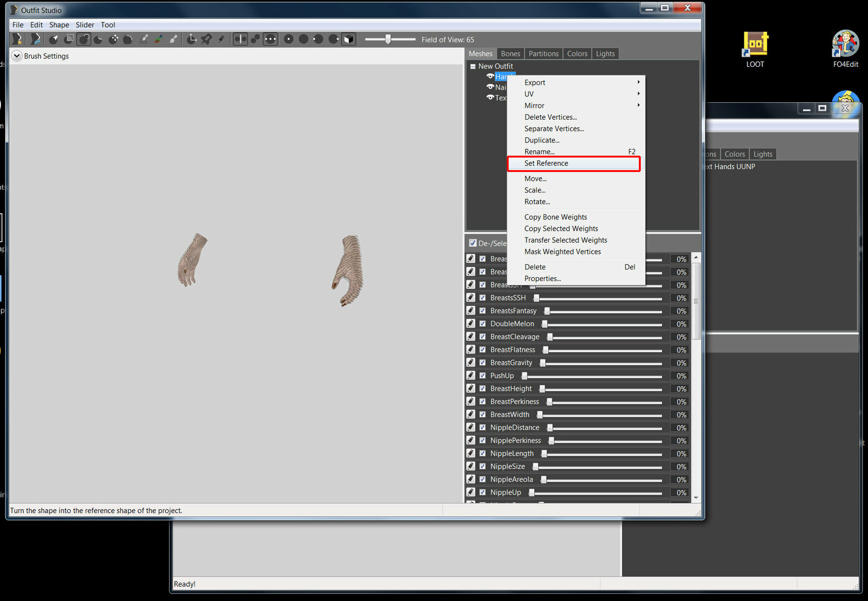Open the Partitions tab
Viewport: 868px width, 601px height.
[543, 53]
